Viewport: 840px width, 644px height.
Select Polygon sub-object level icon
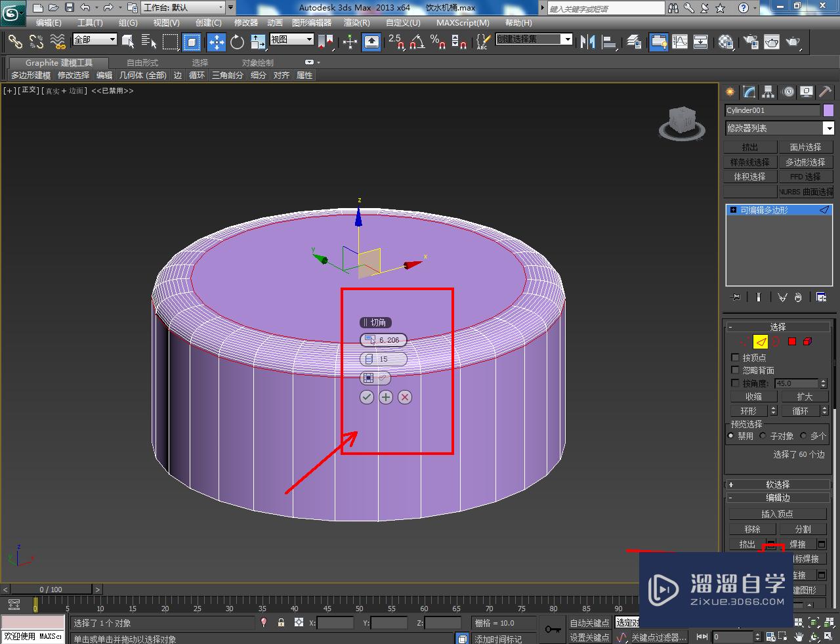click(792, 341)
